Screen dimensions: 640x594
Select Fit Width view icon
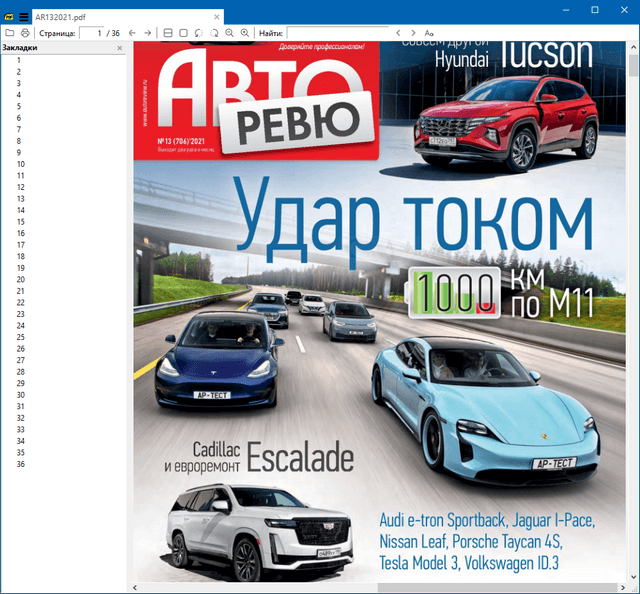pos(168,33)
